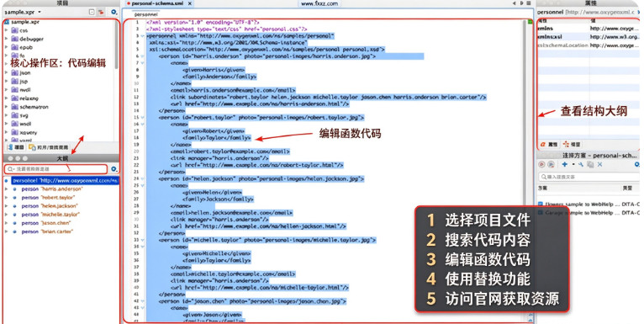
Task: Close the personal-schema.xml tab
Action: 189,3
